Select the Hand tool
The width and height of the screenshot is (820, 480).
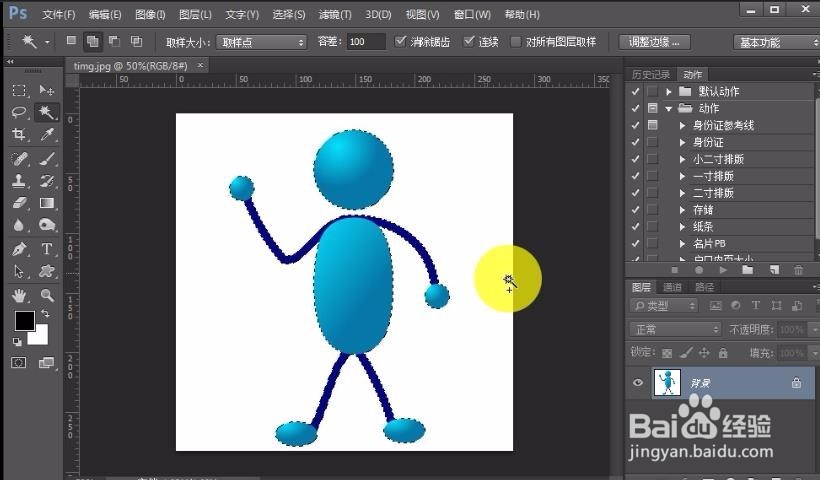pyautogui.click(x=19, y=295)
